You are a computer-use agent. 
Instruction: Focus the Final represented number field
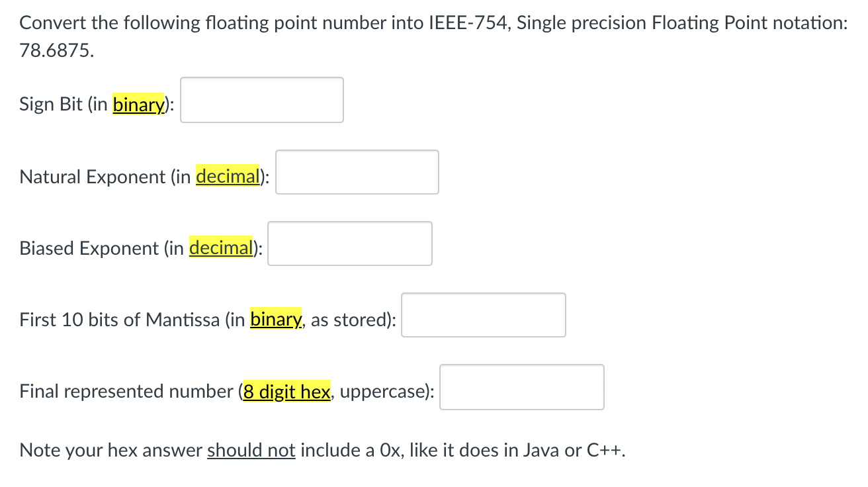pos(522,387)
